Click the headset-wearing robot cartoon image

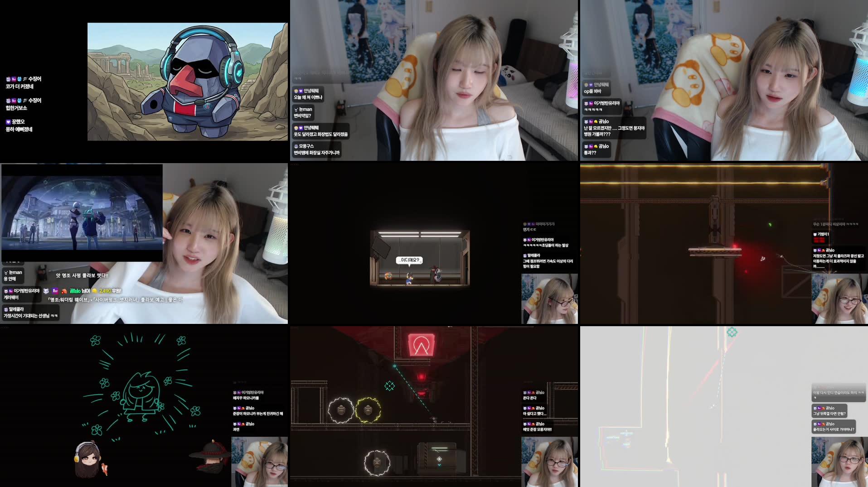[x=187, y=82]
